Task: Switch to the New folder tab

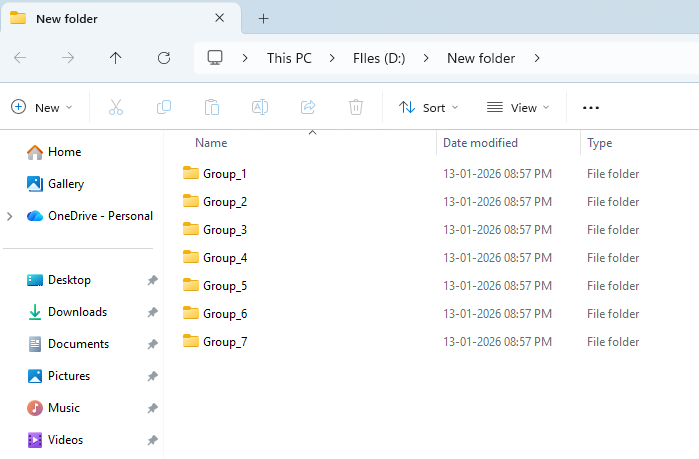Action: 120,18
